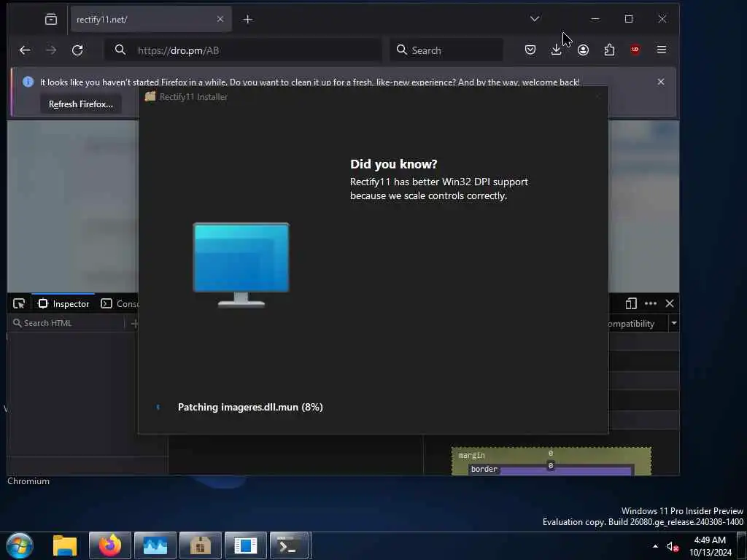The height and width of the screenshot is (560, 747).
Task: Open Firefox Downloads panel
Action: (x=556, y=50)
